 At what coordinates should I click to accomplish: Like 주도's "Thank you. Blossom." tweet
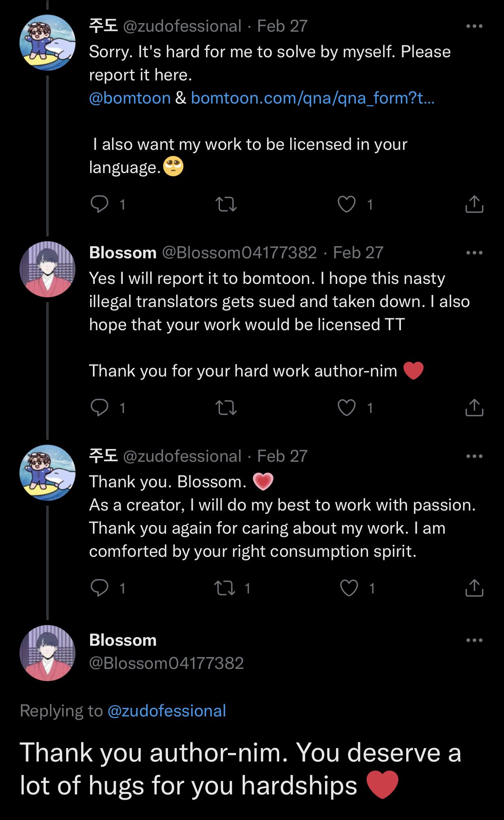(x=349, y=588)
